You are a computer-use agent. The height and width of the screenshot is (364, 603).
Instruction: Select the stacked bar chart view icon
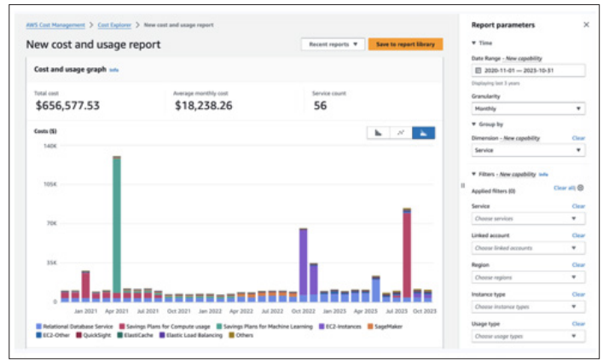[x=423, y=133]
